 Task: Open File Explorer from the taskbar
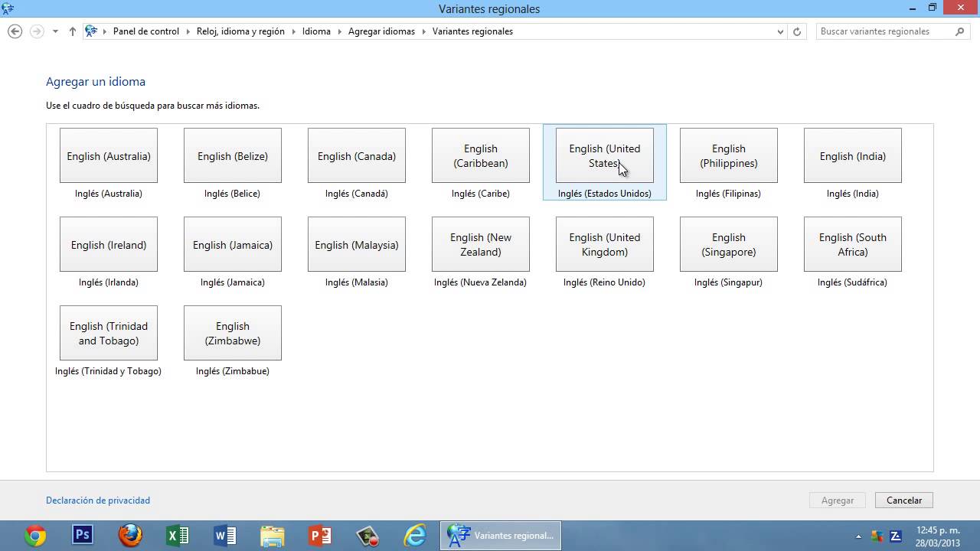pos(273,536)
